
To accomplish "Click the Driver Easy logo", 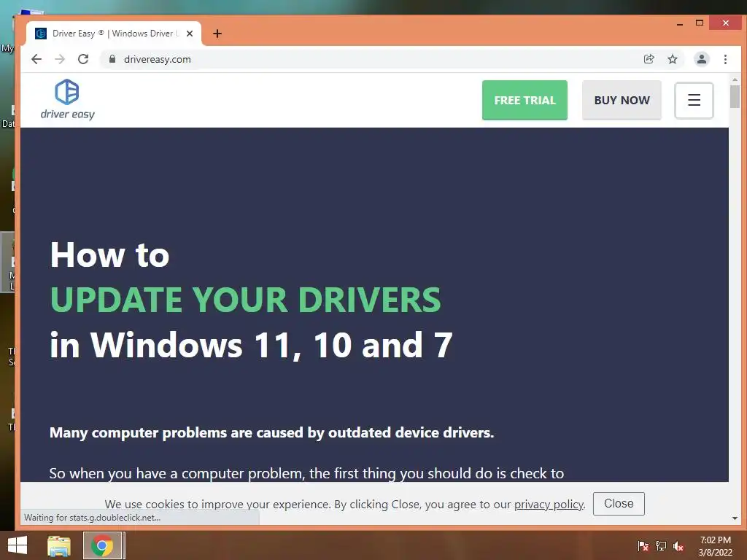I will [67, 99].
